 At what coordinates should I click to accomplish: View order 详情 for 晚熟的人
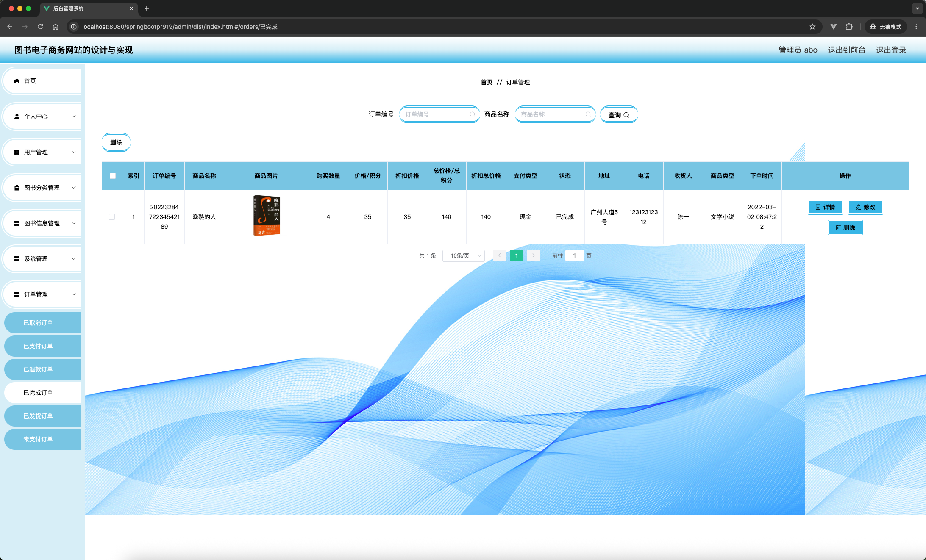click(x=825, y=207)
